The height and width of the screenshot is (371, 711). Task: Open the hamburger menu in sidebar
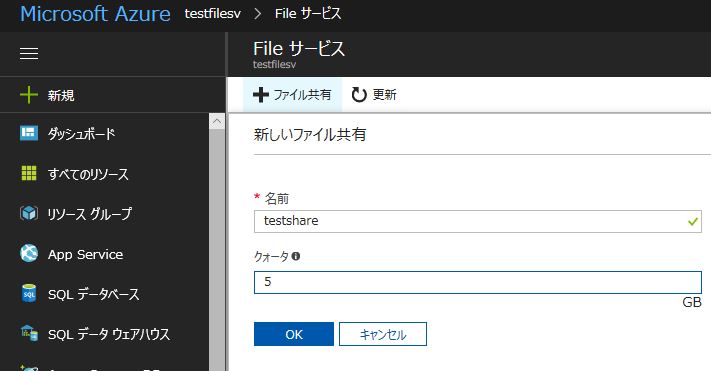(x=29, y=54)
